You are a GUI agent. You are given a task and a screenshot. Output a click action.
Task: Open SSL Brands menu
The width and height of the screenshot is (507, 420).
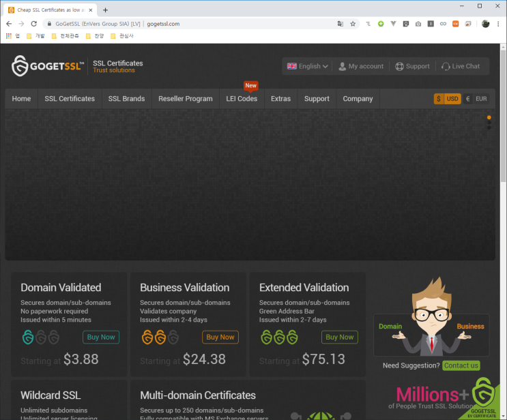click(126, 99)
